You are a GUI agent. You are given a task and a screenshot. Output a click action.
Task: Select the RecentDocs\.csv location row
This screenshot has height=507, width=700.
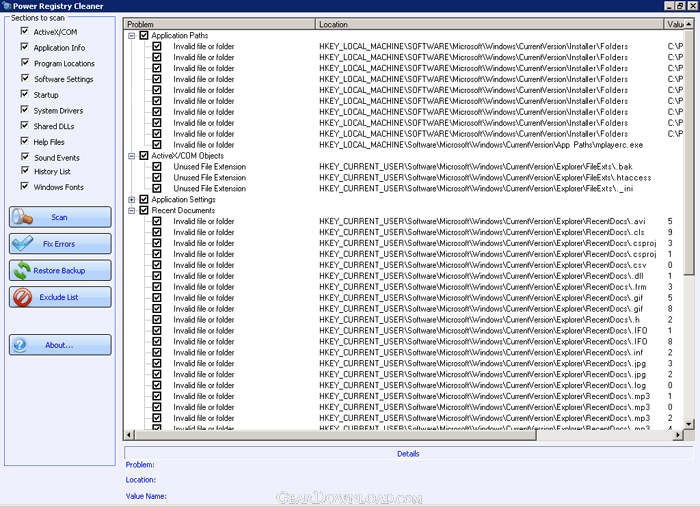point(483,265)
